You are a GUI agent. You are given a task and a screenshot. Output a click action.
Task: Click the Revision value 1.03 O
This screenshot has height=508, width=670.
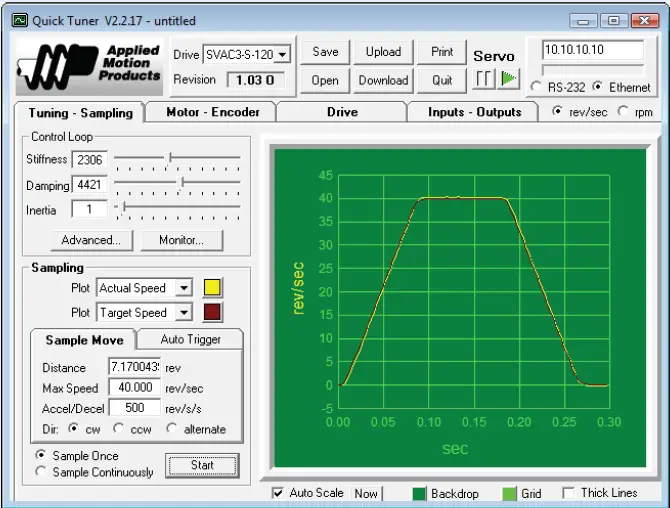[x=255, y=80]
